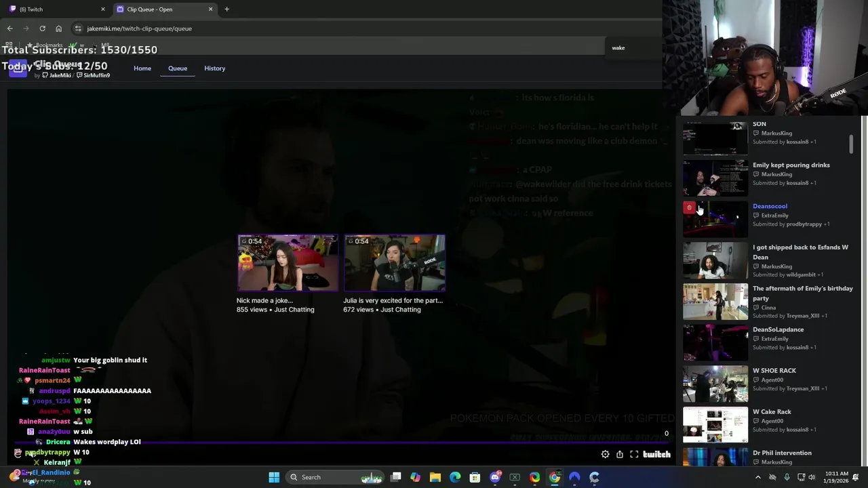Open File Explorer from the taskbar

(435, 477)
